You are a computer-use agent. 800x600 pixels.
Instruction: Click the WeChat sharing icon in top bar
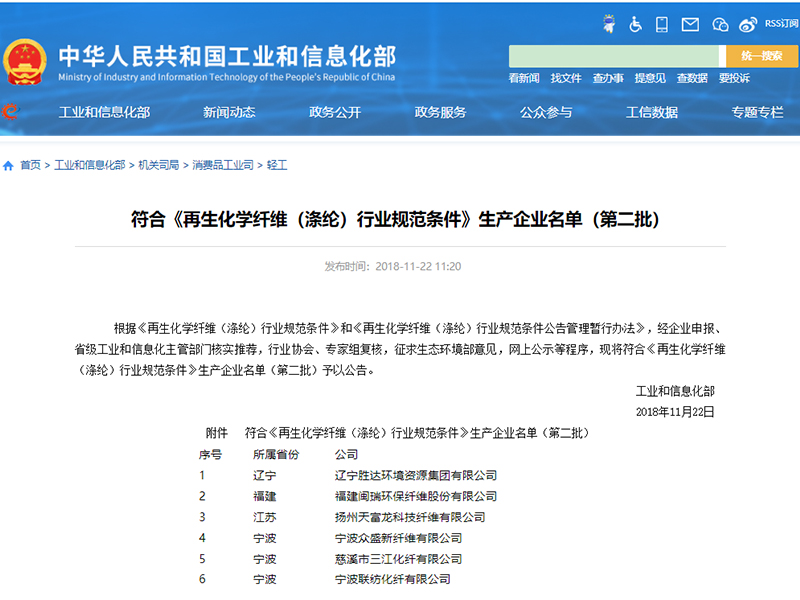719,23
